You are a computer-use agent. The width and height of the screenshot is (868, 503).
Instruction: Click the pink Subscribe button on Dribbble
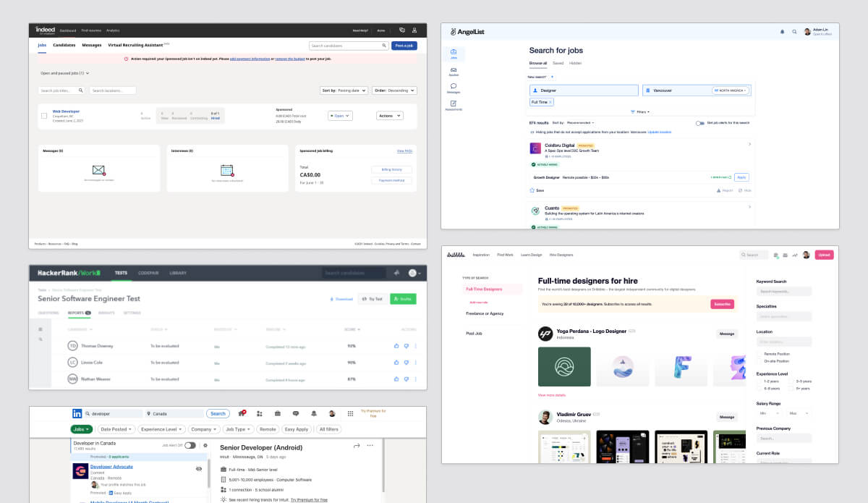[x=722, y=304]
